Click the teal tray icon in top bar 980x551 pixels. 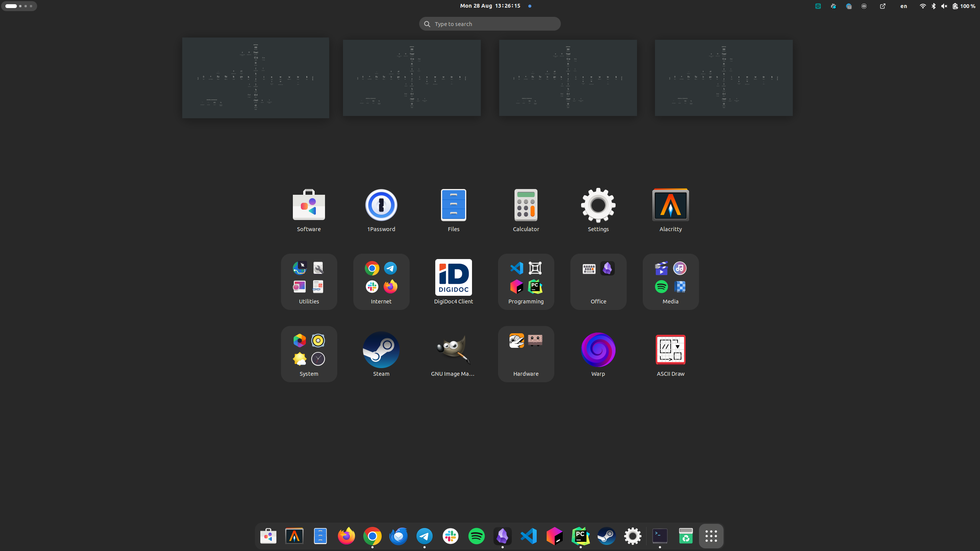pyautogui.click(x=818, y=6)
